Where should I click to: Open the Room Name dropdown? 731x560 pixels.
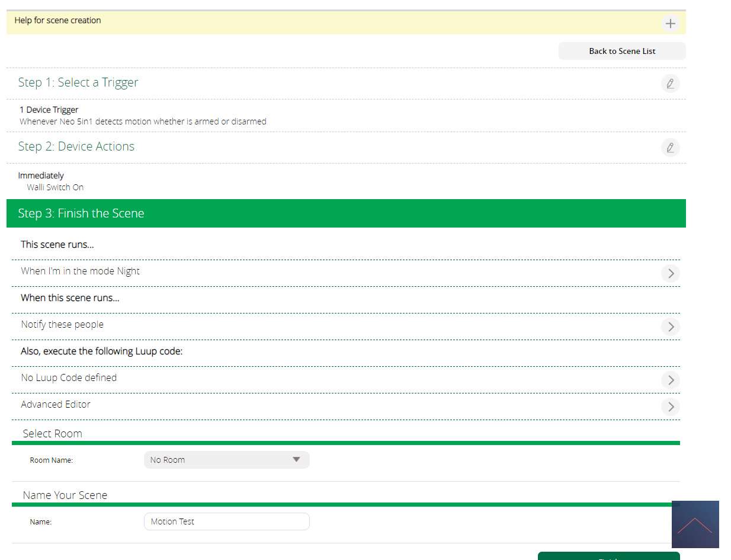click(226, 460)
